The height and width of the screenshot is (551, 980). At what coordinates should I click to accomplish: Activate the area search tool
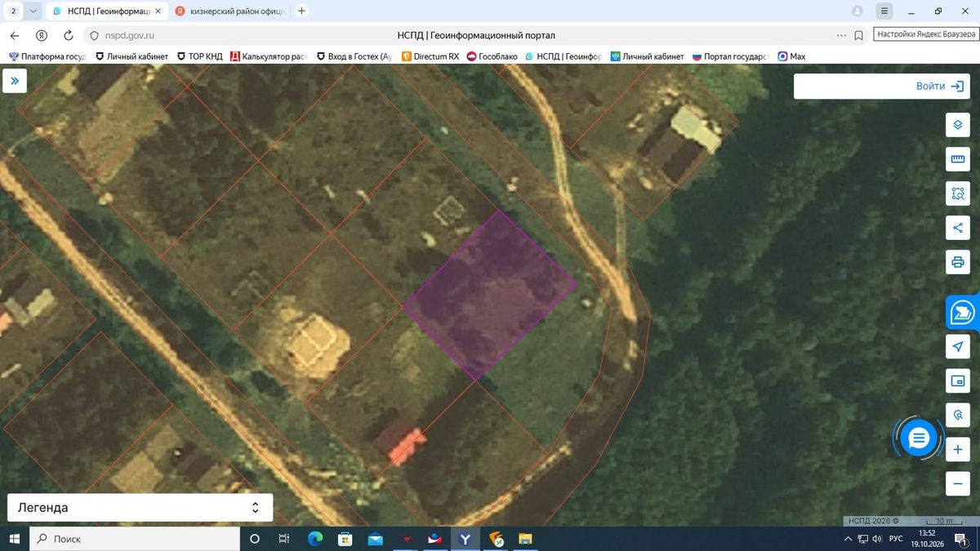coord(958,193)
